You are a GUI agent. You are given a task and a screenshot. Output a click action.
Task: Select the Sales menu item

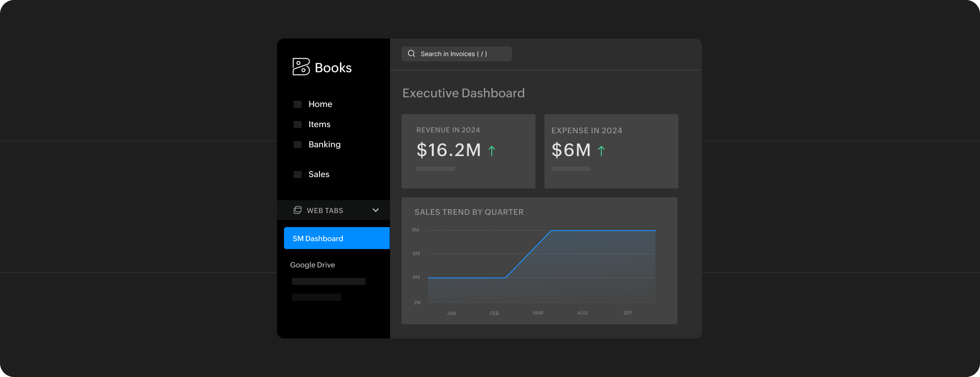click(319, 174)
